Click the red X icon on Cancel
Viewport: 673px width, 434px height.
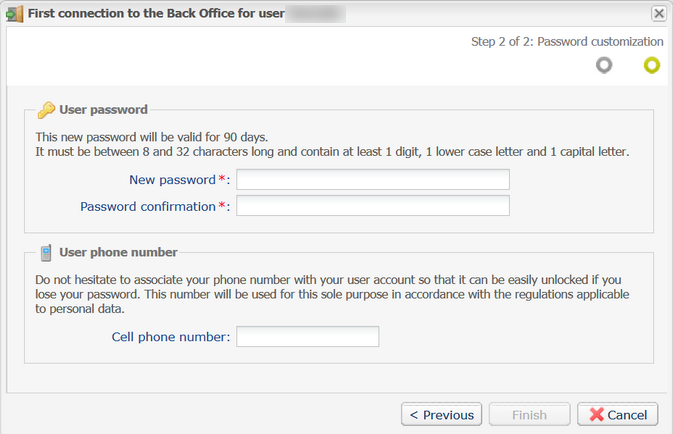[x=596, y=414]
